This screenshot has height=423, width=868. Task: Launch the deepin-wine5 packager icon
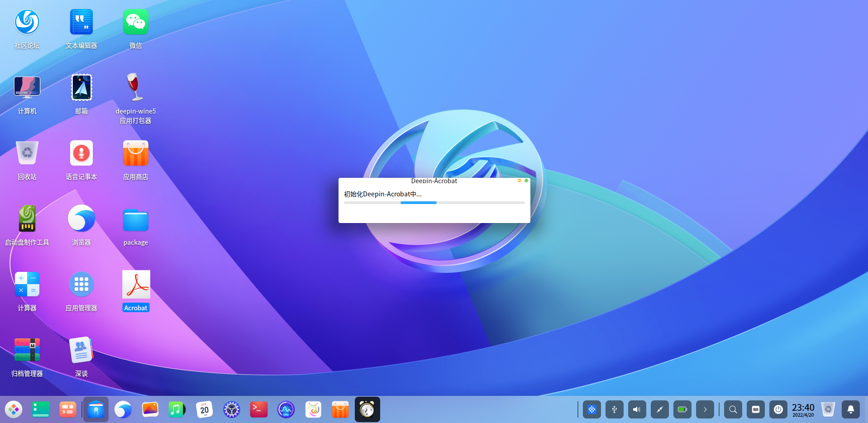pyautogui.click(x=136, y=87)
